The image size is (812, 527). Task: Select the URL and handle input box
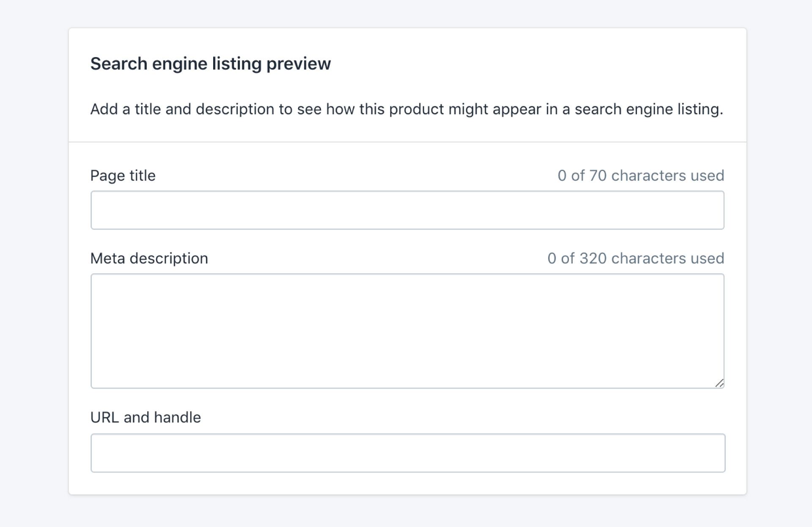[x=408, y=453]
